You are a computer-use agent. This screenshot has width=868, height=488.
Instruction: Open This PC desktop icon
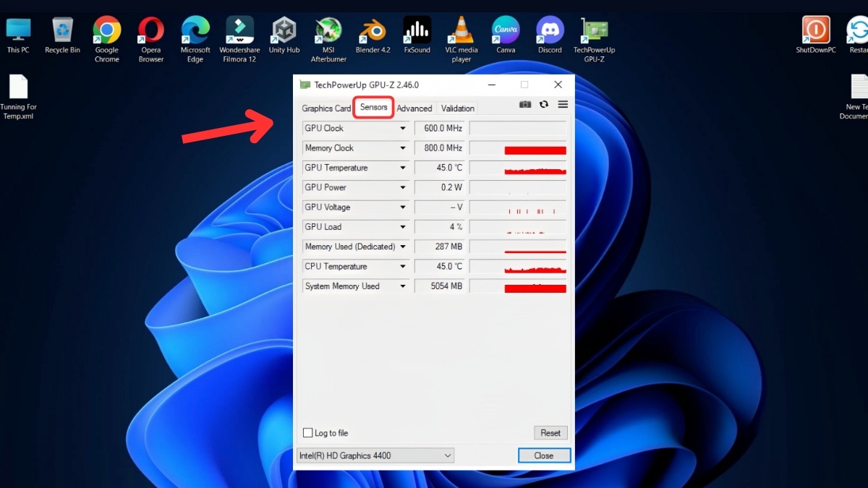(x=18, y=35)
